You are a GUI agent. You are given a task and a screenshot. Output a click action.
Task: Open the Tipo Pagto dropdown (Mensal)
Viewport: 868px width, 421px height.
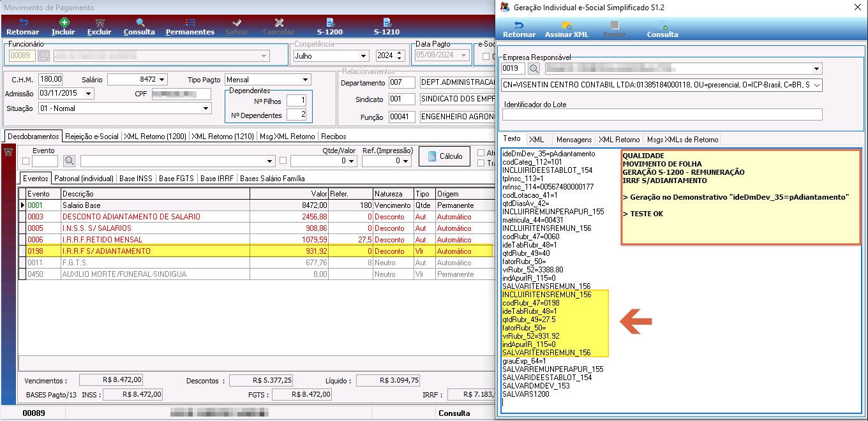pos(306,80)
